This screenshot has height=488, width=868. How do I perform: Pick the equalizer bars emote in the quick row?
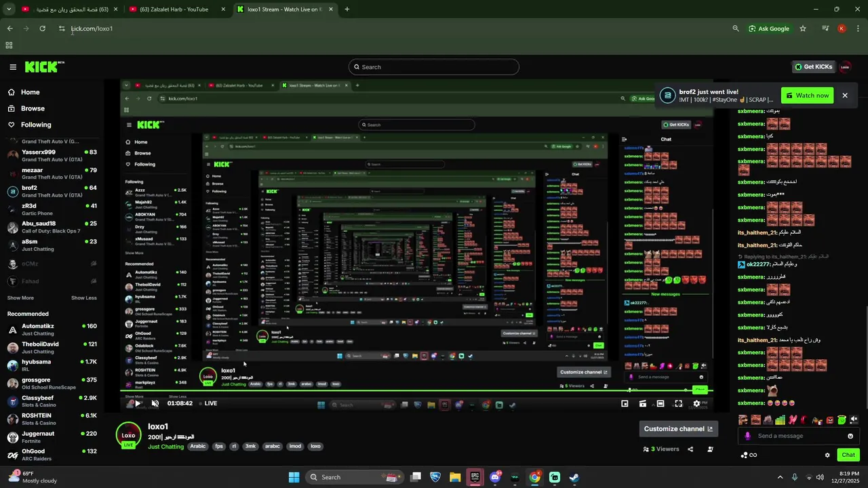pyautogui.click(x=780, y=420)
